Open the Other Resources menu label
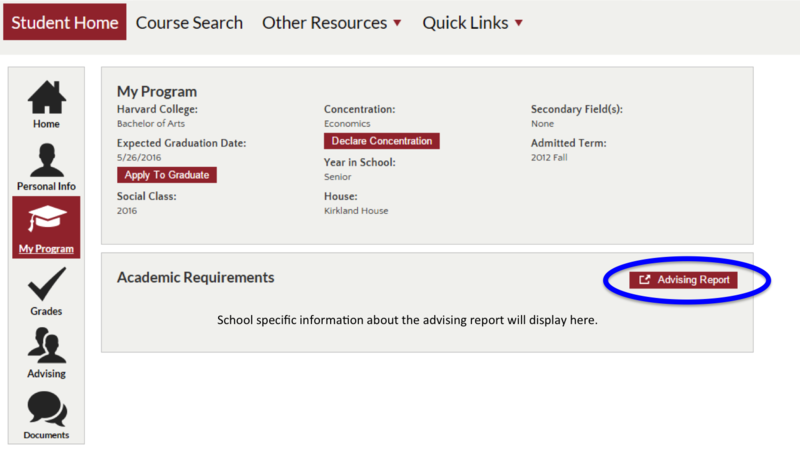 click(x=324, y=22)
